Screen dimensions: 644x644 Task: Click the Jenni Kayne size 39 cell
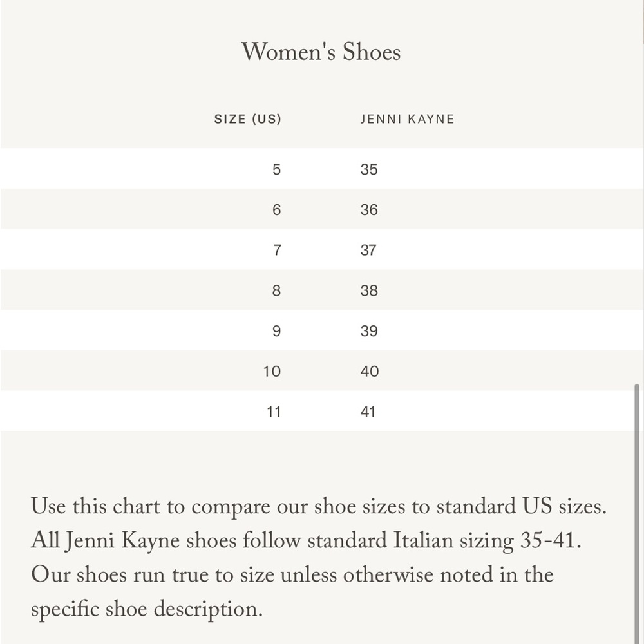(x=369, y=330)
